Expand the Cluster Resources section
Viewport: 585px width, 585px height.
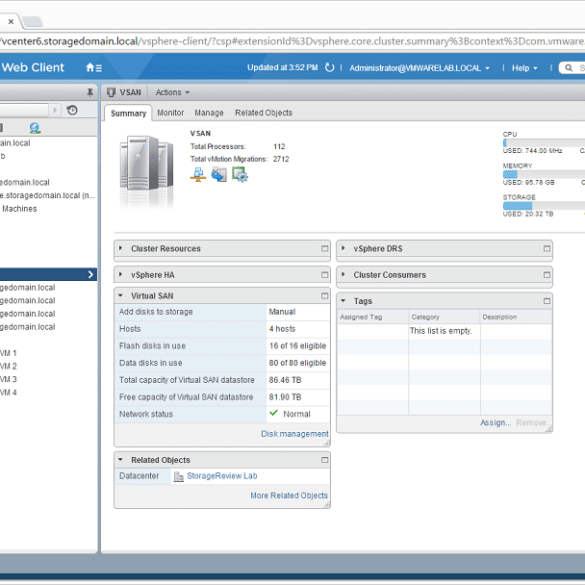click(120, 248)
